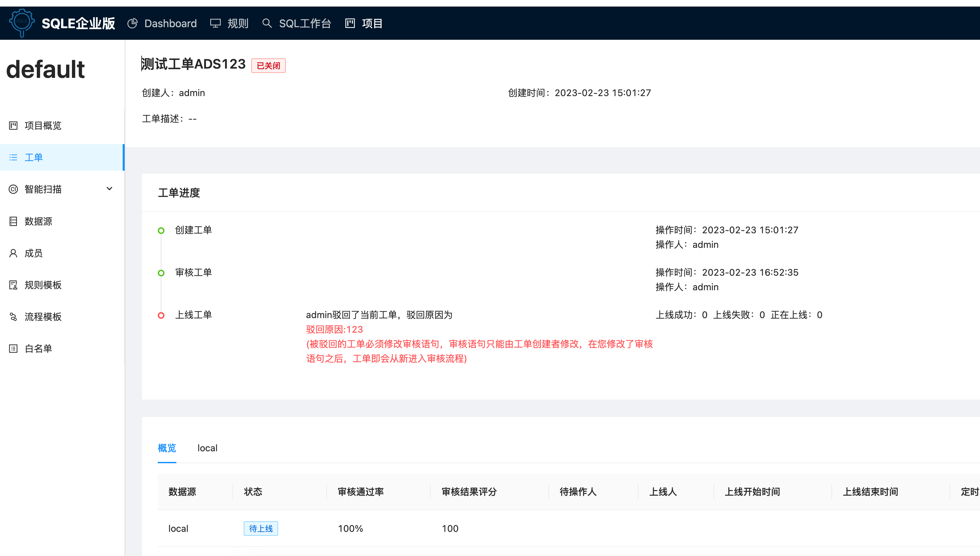Click the 白名单 list icon

pyautogui.click(x=13, y=348)
